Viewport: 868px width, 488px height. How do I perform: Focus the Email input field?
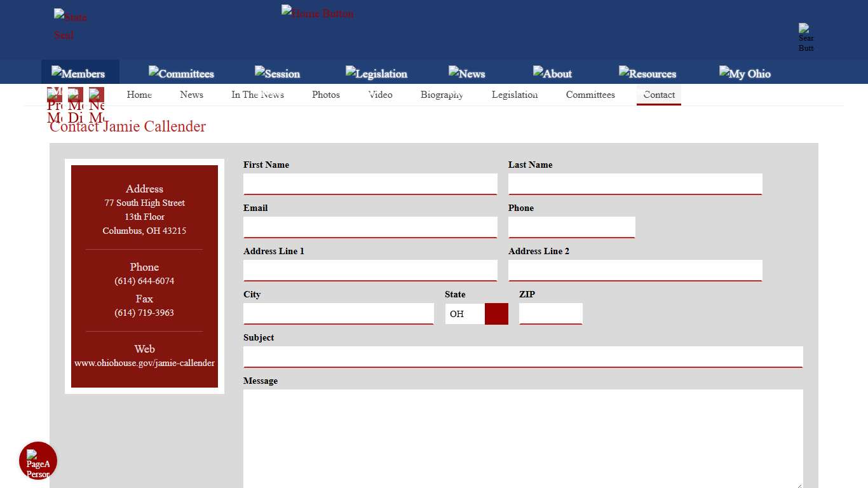tap(370, 227)
